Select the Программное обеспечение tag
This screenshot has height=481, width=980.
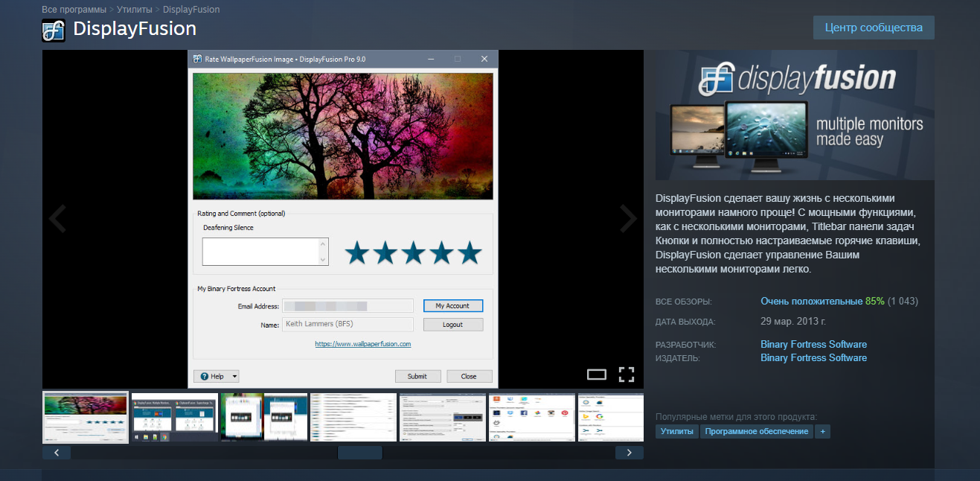pos(756,431)
